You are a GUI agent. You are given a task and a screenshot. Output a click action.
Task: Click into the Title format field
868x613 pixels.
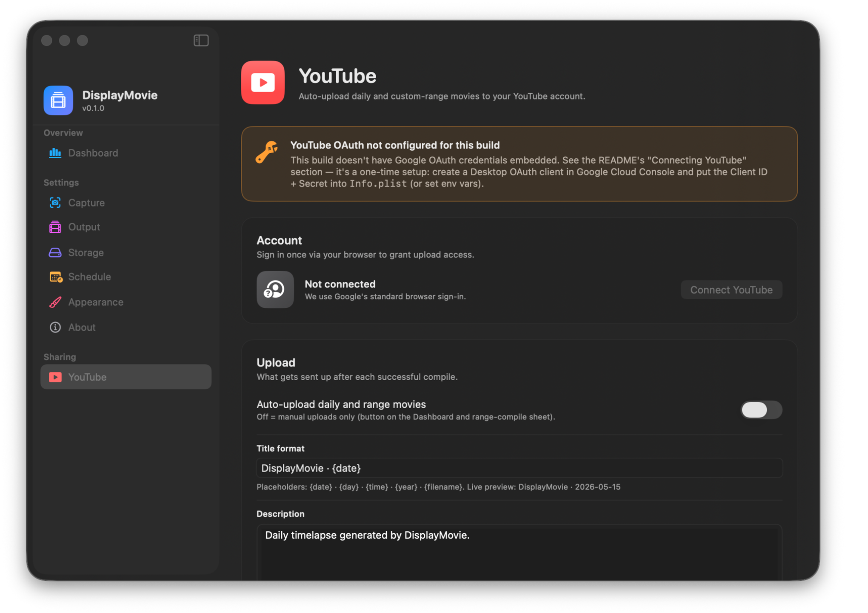(519, 468)
